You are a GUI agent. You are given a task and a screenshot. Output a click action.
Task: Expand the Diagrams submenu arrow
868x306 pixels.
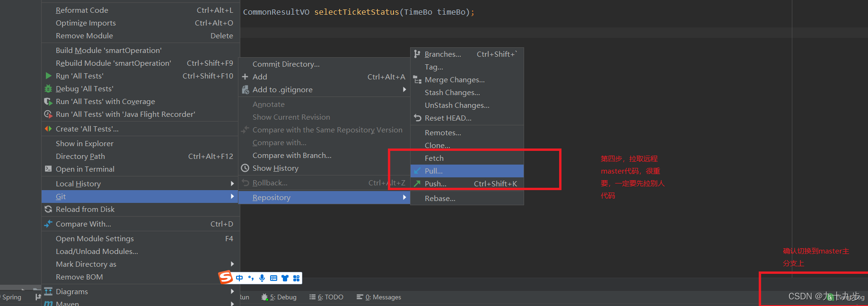pos(232,291)
